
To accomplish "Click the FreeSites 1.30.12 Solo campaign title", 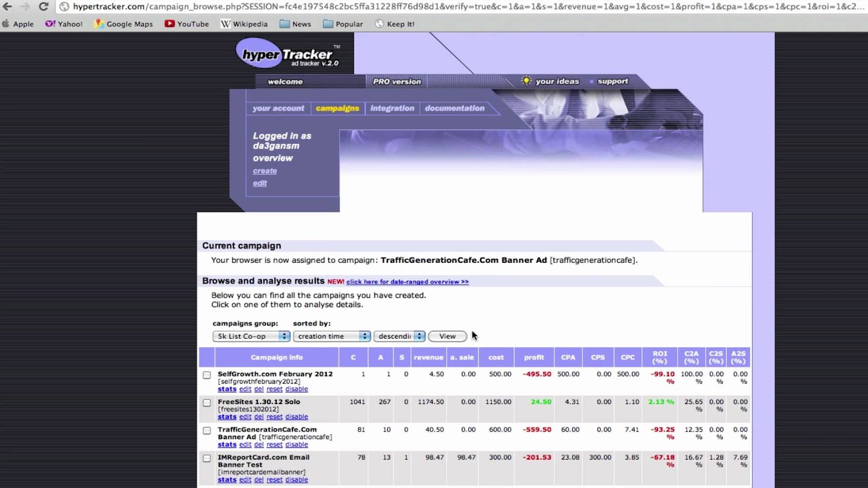I will (259, 402).
